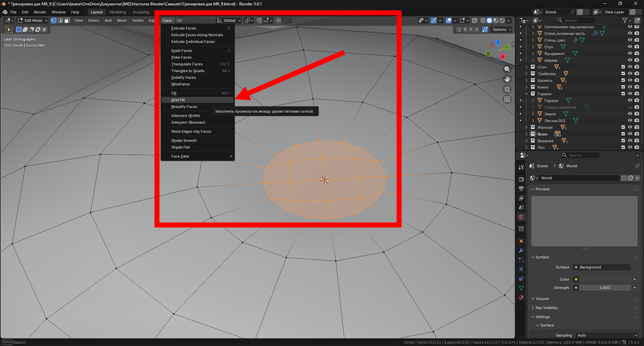Choose Grid Fill in Face menu
Screen dimensions: 644x346
(178, 100)
